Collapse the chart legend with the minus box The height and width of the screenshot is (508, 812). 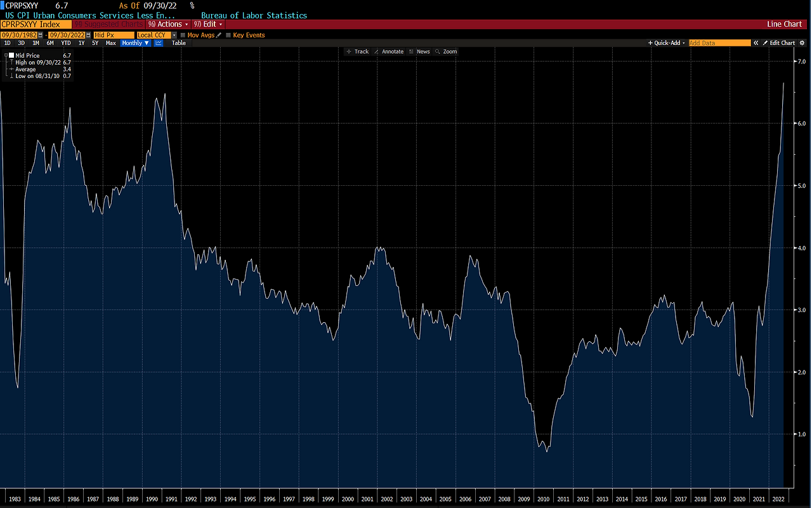coord(6,55)
